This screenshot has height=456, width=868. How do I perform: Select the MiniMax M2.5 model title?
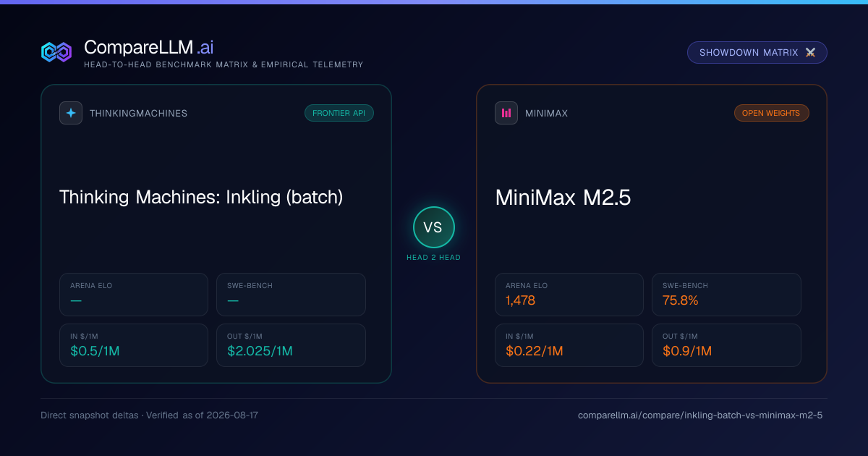point(563,198)
